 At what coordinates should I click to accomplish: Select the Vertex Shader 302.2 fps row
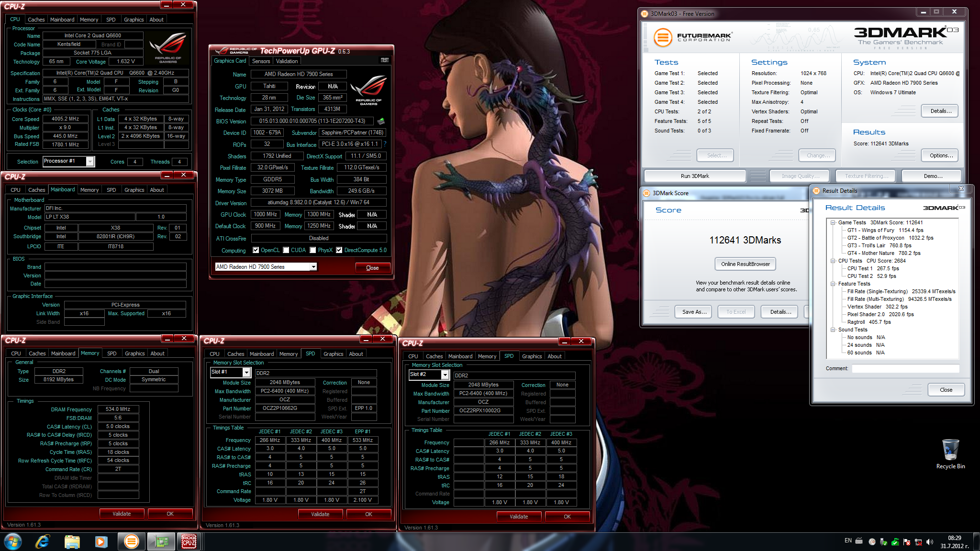[877, 307]
